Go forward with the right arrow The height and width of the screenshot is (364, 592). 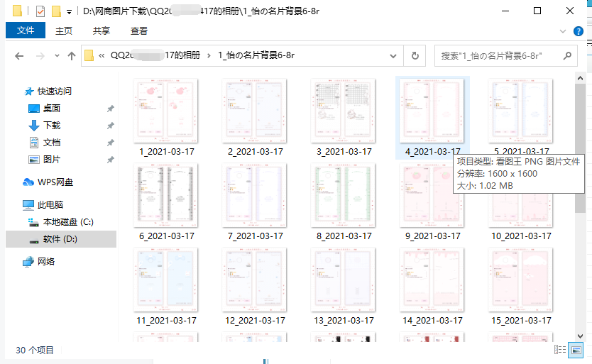click(x=40, y=56)
